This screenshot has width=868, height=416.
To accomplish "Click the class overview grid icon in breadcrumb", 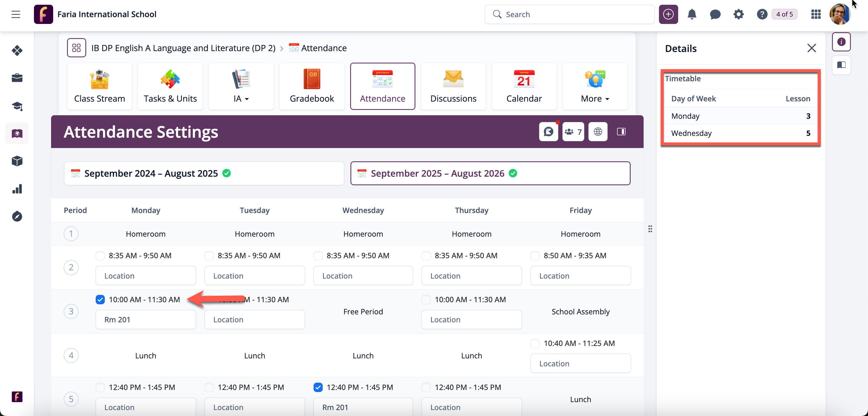I will (76, 48).
